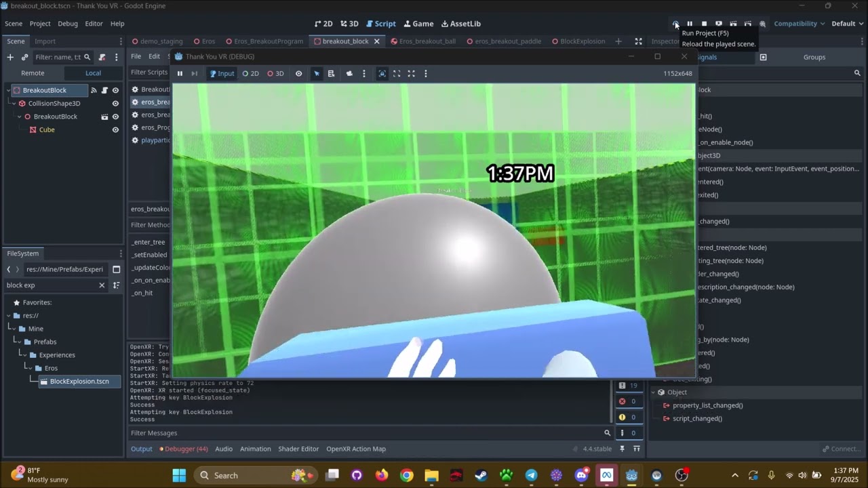The width and height of the screenshot is (868, 488).
Task: Toggle visibility of BreakoutBlock root node
Action: coord(115,90)
